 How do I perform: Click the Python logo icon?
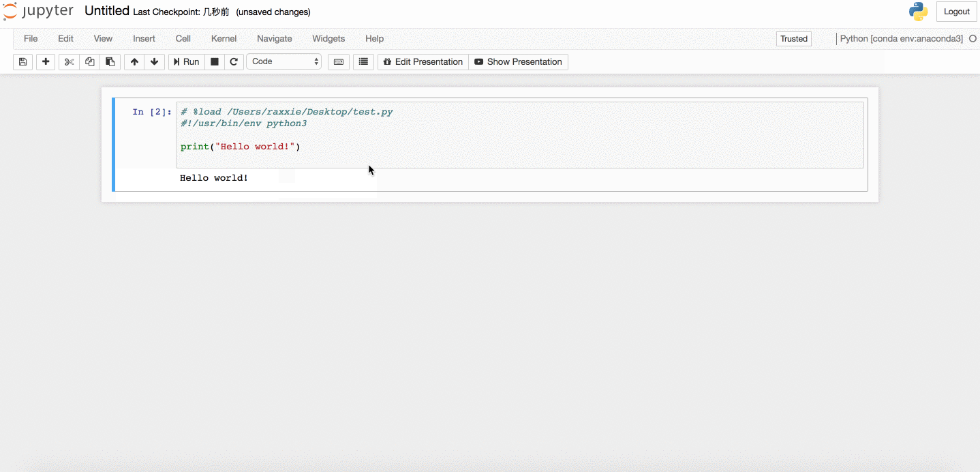[x=919, y=12]
